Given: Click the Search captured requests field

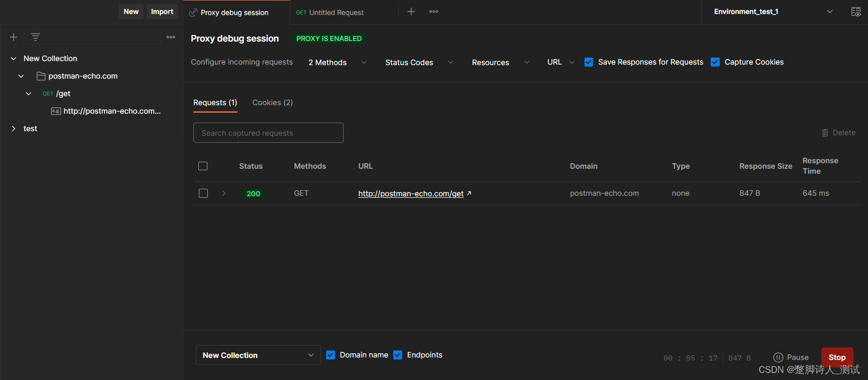Looking at the screenshot, I should [268, 133].
